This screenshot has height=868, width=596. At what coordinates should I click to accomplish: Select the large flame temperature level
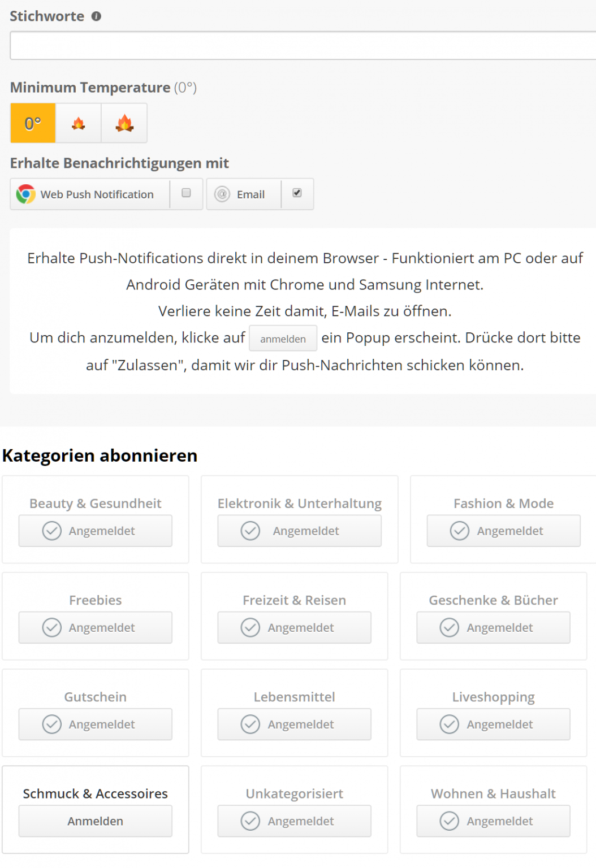click(124, 123)
